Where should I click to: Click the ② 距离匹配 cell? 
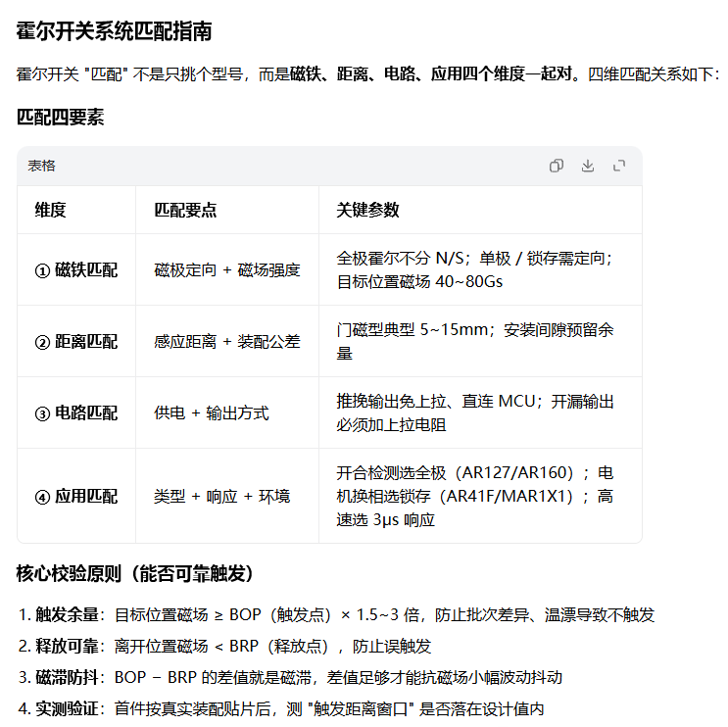(x=76, y=341)
